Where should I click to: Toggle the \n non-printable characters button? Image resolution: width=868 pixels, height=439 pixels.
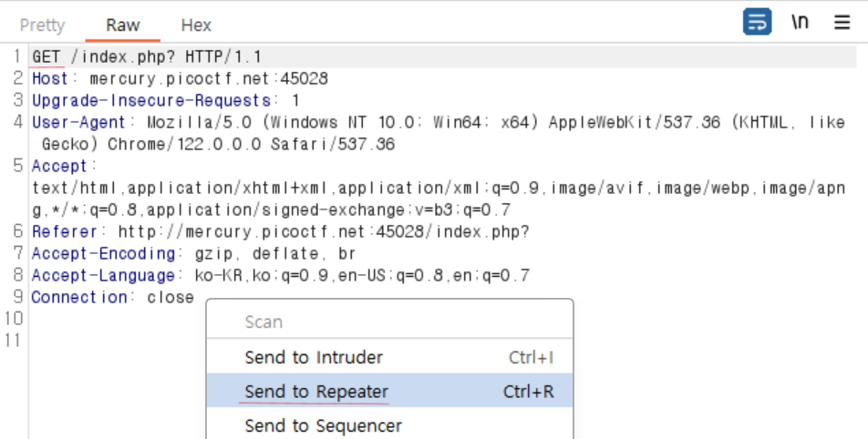click(x=800, y=22)
